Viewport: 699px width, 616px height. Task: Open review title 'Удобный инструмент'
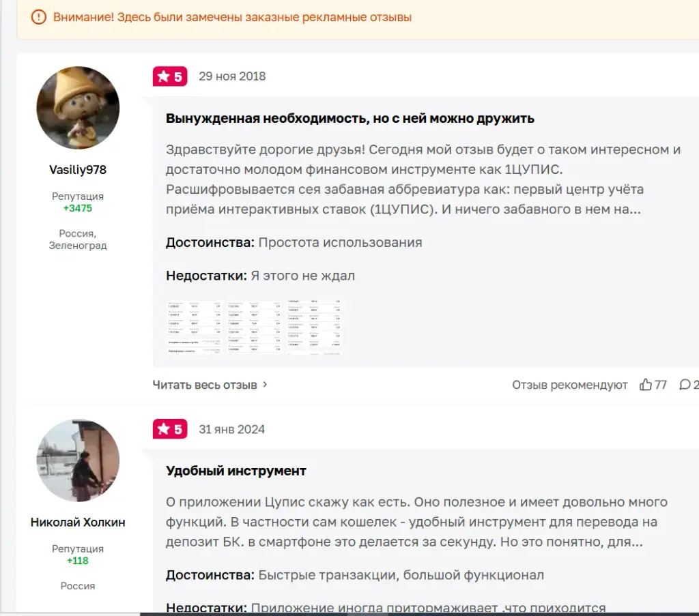236,471
